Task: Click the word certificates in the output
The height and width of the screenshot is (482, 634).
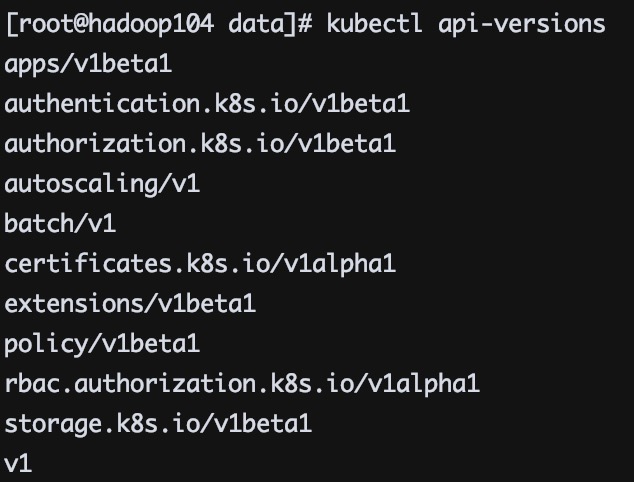Action: pyautogui.click(x=88, y=264)
